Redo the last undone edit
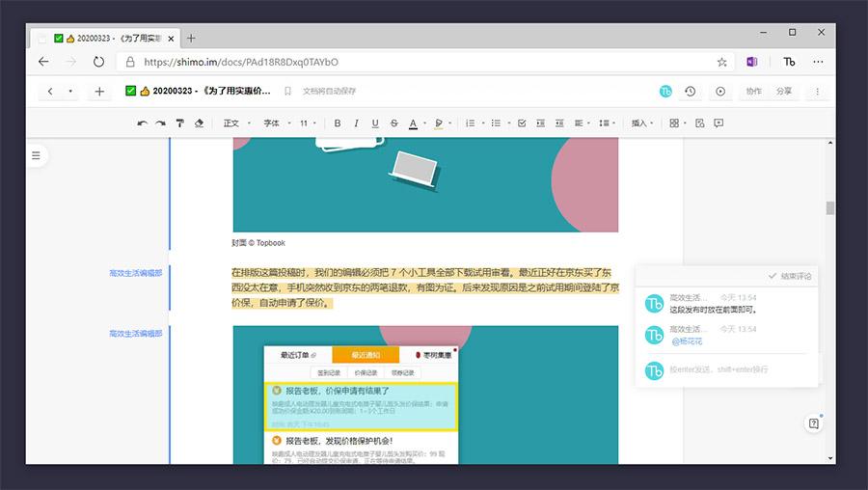Image resolution: width=868 pixels, height=490 pixels. click(x=160, y=123)
